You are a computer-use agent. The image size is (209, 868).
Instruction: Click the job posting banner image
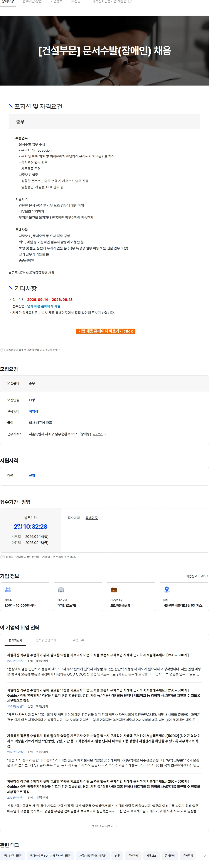104,51
